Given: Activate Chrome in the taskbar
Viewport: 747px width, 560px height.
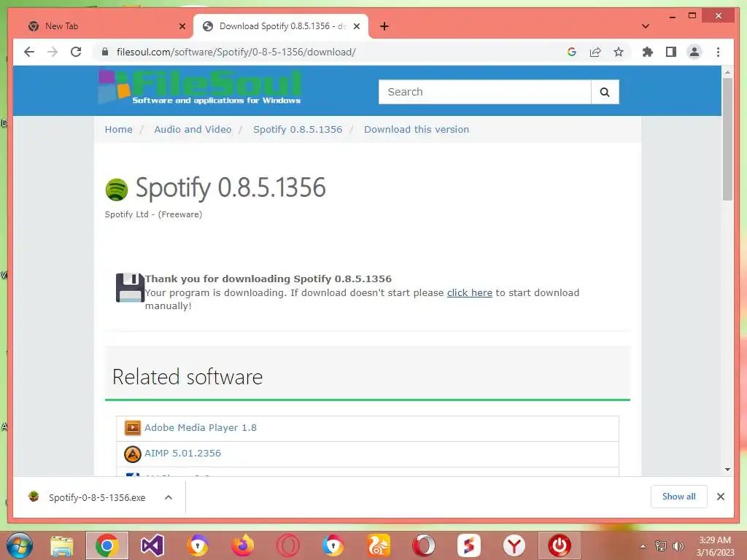Looking at the screenshot, I should pos(107,545).
